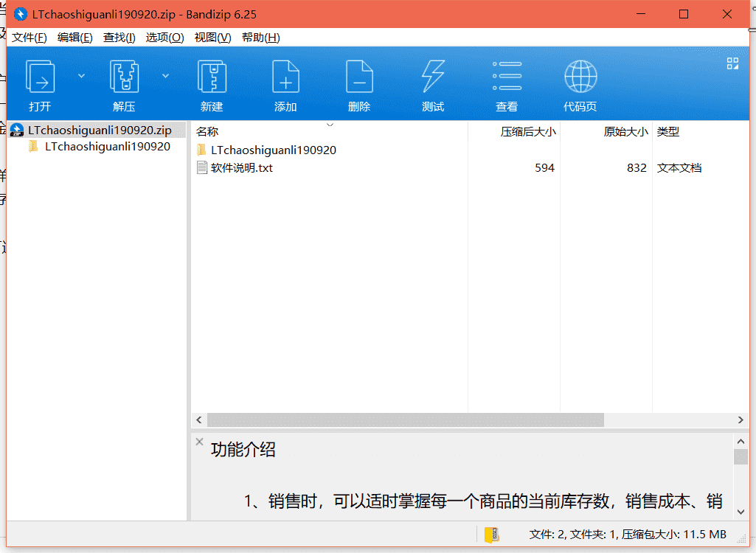Image resolution: width=756 pixels, height=553 pixels.
Task: Click the archive icon in the status bar
Action: (492, 534)
